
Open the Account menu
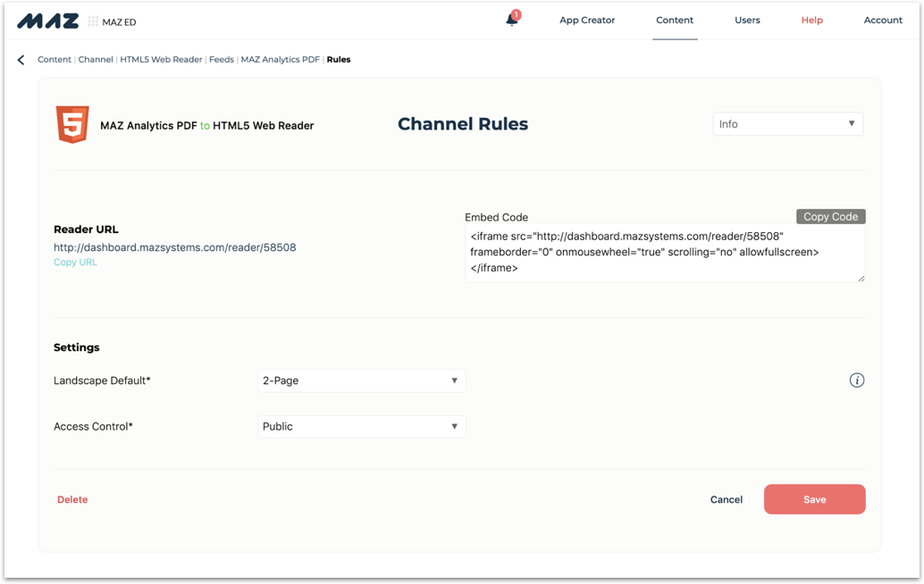pos(883,20)
